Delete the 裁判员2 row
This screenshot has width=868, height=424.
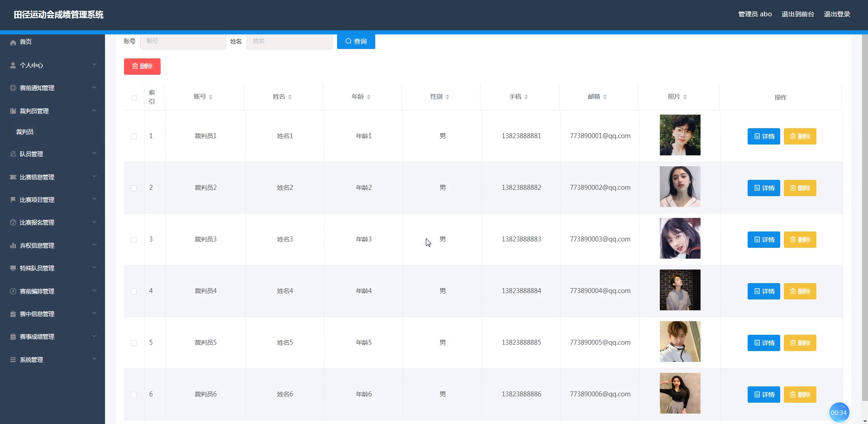(800, 188)
